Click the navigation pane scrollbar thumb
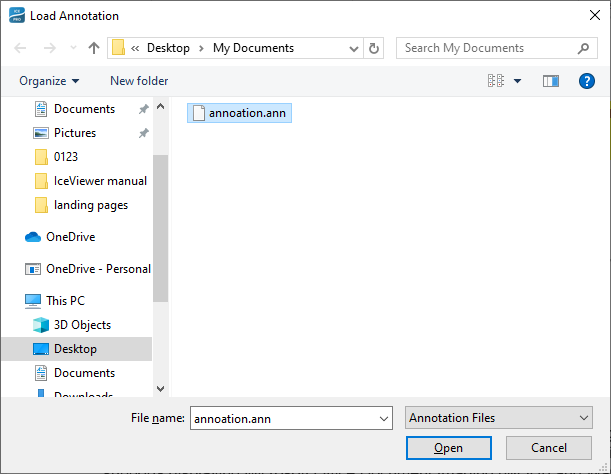The width and height of the screenshot is (611, 474). coord(160,228)
